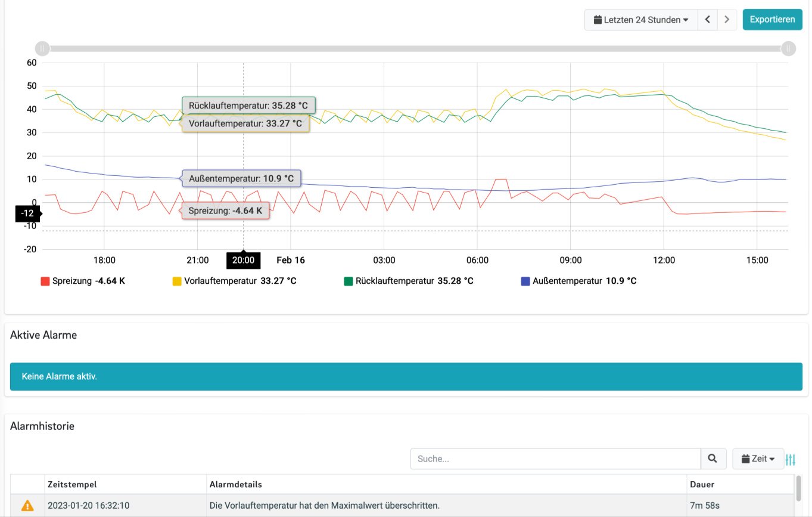Click the Exportieren button
812x517 pixels.
click(x=772, y=20)
